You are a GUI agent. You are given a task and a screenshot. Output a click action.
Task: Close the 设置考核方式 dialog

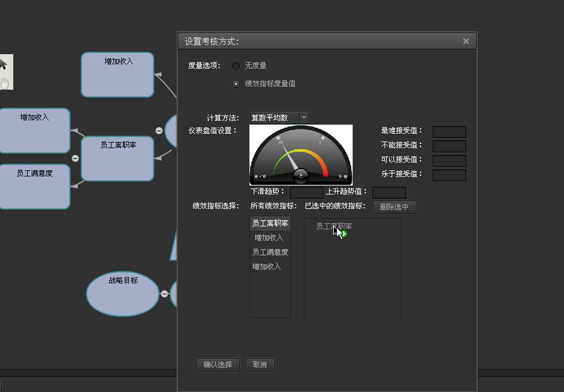pos(466,42)
